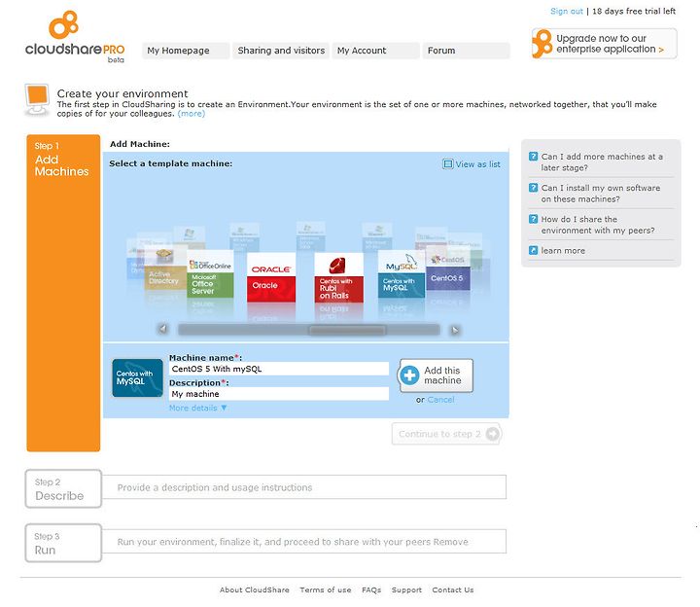
Task: Click 'Select a template machine:' label
Action: [x=170, y=163]
